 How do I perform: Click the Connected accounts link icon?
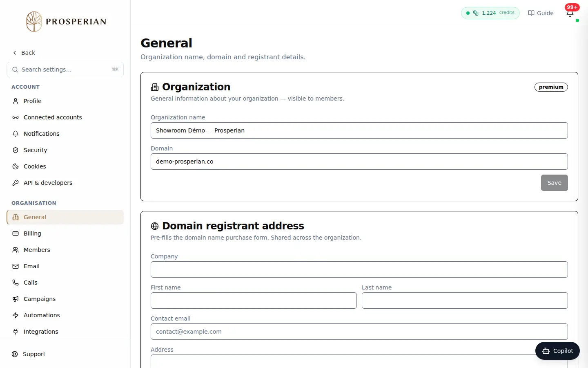(16, 117)
